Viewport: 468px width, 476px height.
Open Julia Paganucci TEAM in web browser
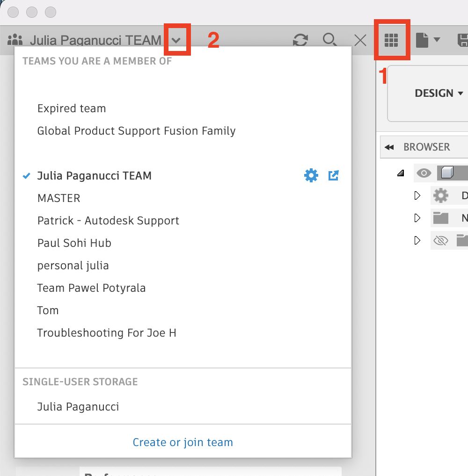tap(333, 175)
